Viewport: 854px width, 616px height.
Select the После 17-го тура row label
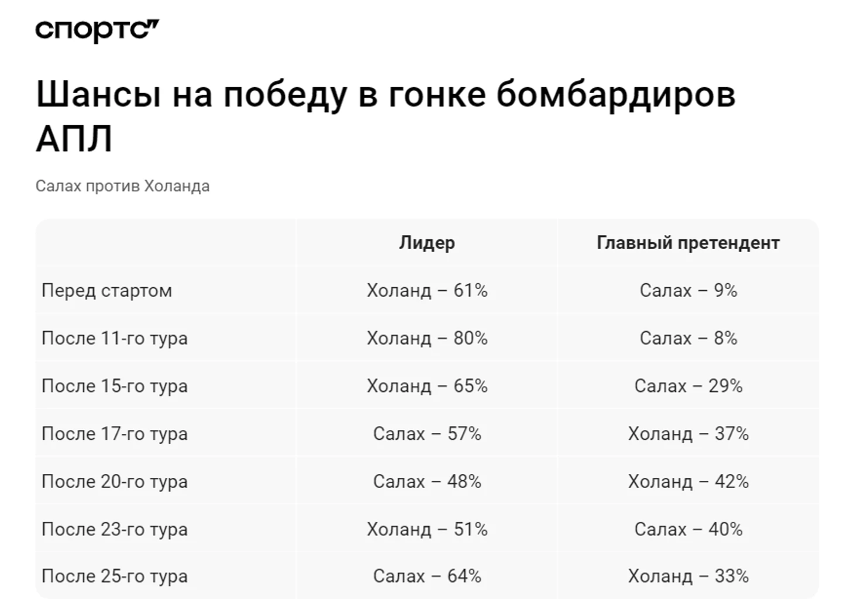114,434
